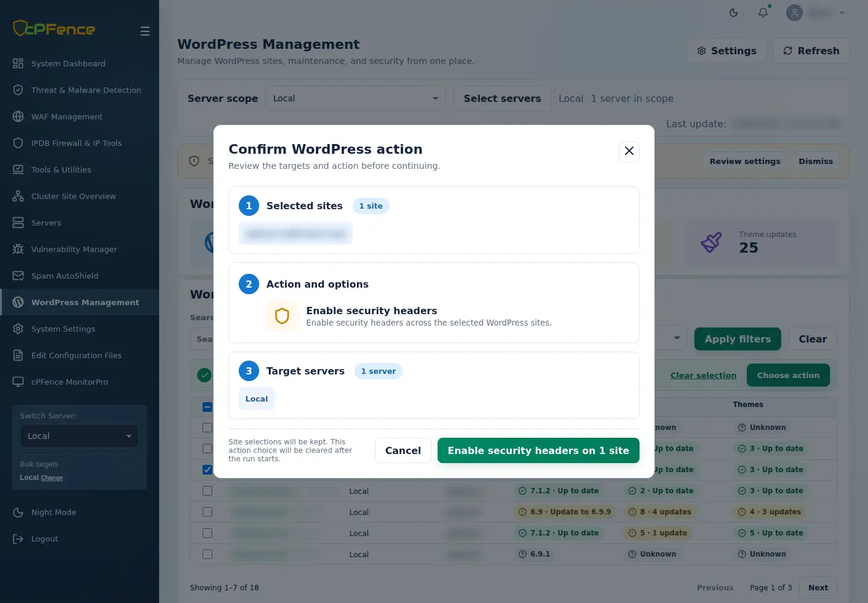Select the row with 5 · 1 update plugins
The image size is (868, 603).
[x=207, y=533]
